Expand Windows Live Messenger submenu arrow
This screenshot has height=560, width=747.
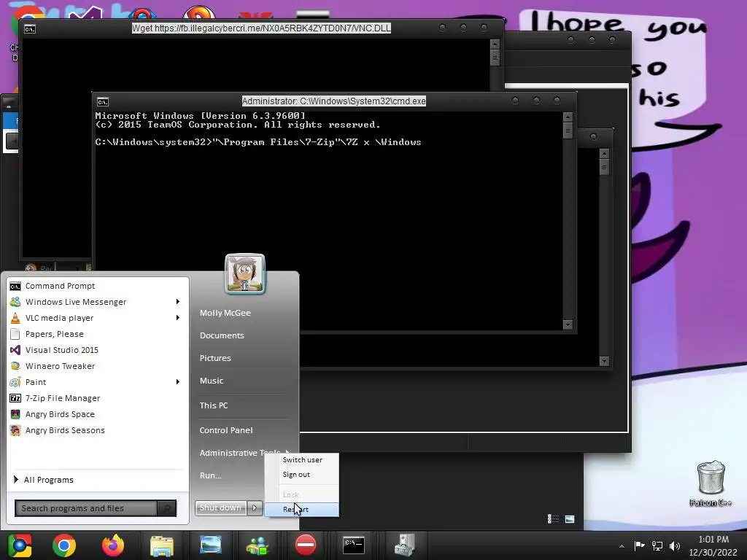(x=178, y=302)
